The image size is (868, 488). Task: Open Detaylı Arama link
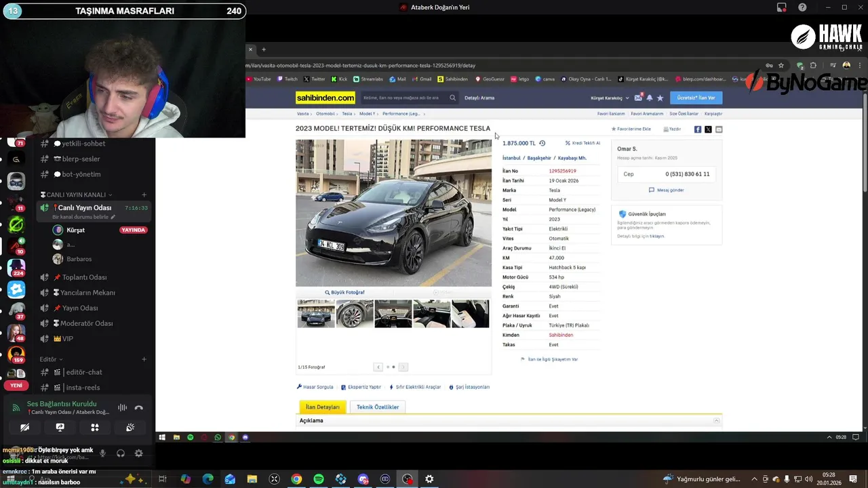coord(479,98)
